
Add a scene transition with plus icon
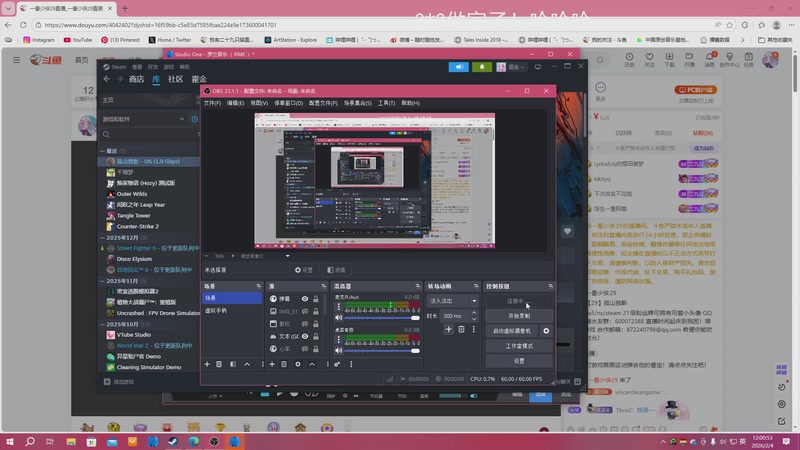[448, 330]
